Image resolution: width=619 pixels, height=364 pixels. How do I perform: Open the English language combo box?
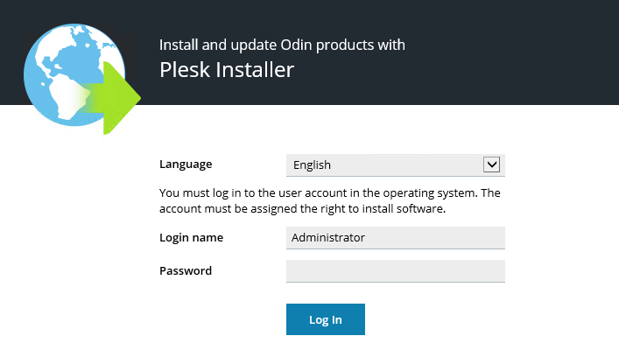385,164
